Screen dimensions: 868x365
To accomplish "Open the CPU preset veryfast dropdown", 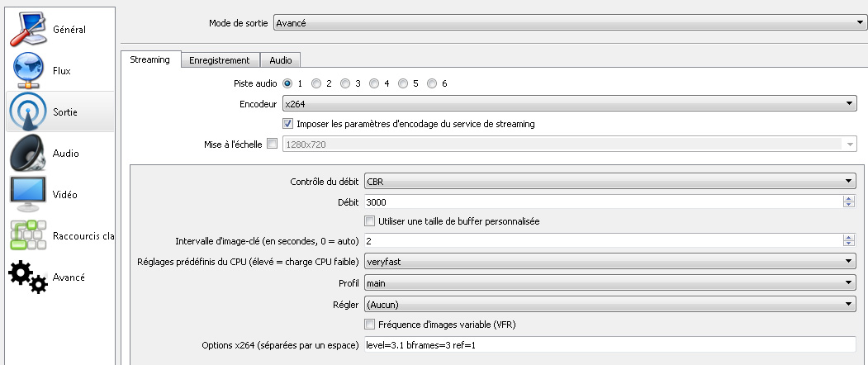I will click(610, 262).
